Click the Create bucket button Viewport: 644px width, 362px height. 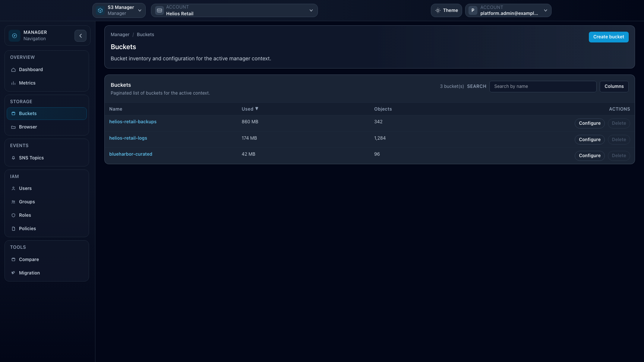608,37
